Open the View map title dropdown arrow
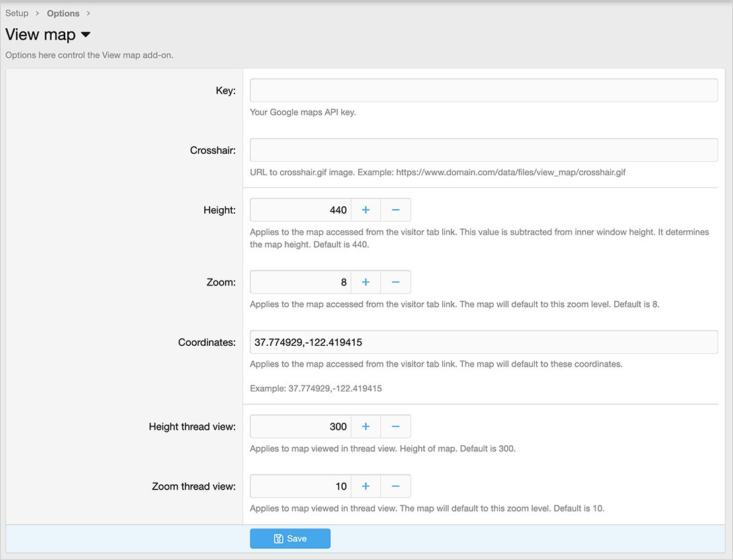This screenshot has height=560, width=733. point(86,35)
